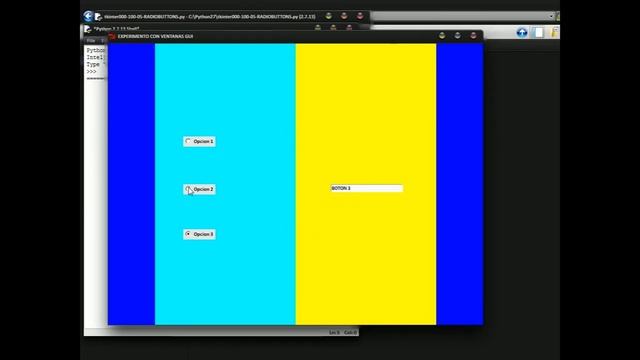
Task: Minimize the EXPERIMENTO CON VENTANAS GUI window
Action: pyautogui.click(x=442, y=36)
